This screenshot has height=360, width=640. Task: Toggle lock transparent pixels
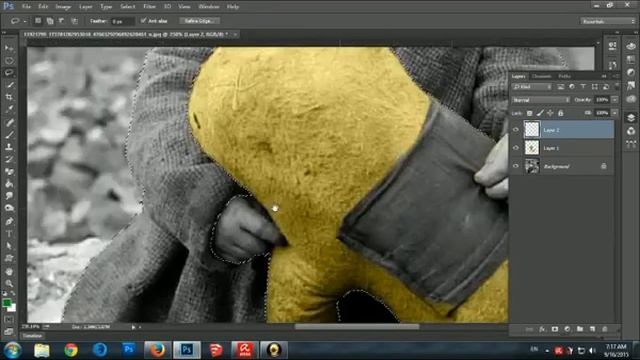pos(529,113)
